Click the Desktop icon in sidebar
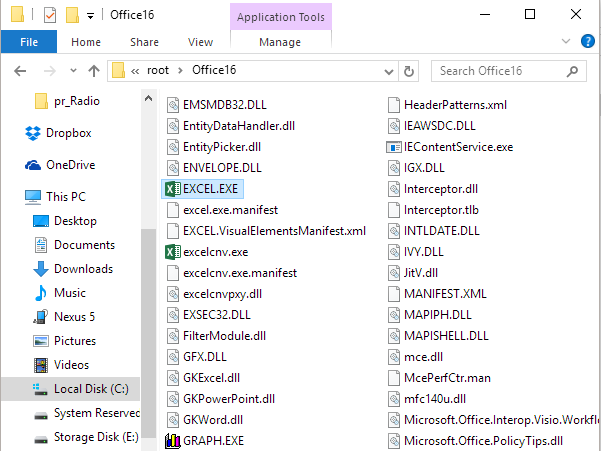The width and height of the screenshot is (601, 451). click(x=41, y=221)
